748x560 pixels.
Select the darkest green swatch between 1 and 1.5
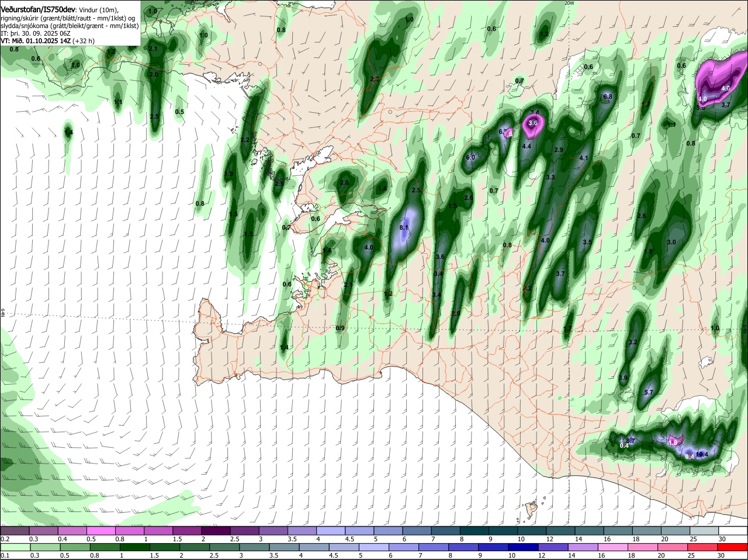[134, 547]
